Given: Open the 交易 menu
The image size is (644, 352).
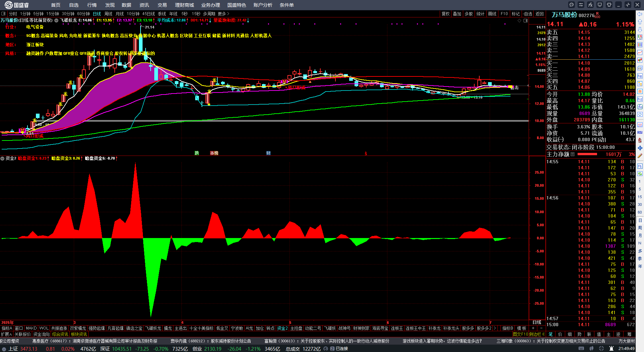Looking at the screenshot, I should (x=162, y=5).
